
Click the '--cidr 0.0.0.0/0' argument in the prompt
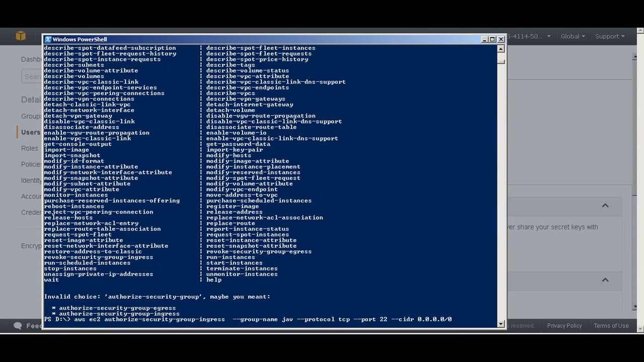[422, 319]
